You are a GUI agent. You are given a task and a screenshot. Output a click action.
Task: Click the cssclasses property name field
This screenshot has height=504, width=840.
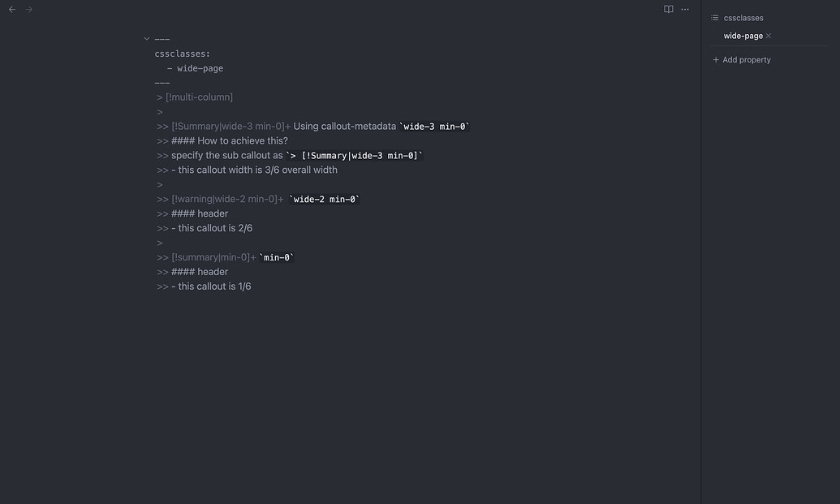743,17
